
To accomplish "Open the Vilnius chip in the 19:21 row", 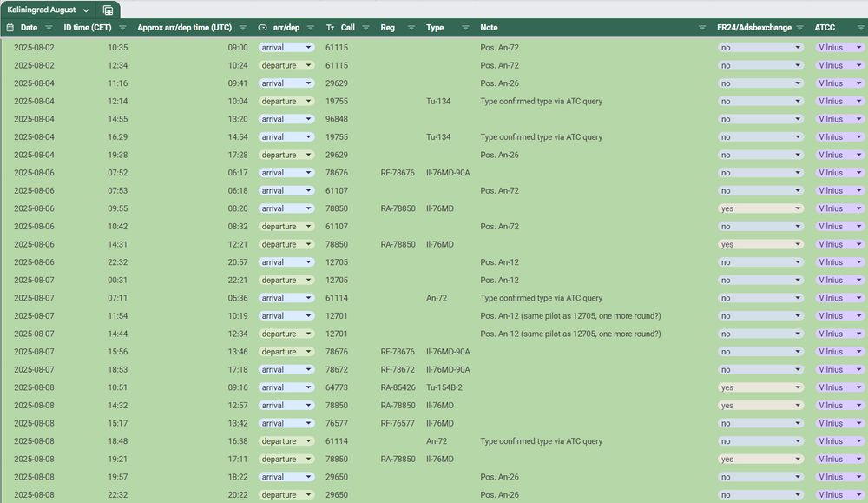I will pos(839,460).
